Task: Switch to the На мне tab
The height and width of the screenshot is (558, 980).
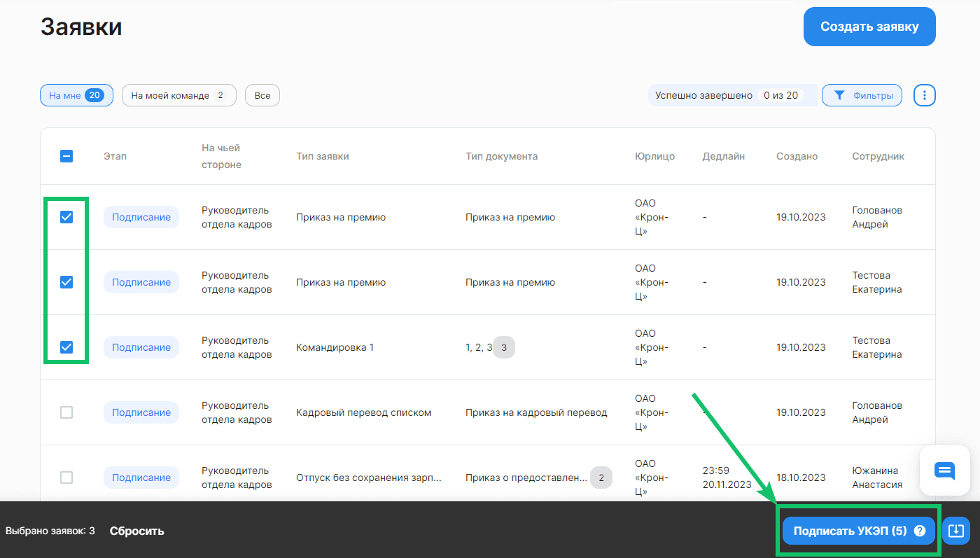Action: click(76, 95)
